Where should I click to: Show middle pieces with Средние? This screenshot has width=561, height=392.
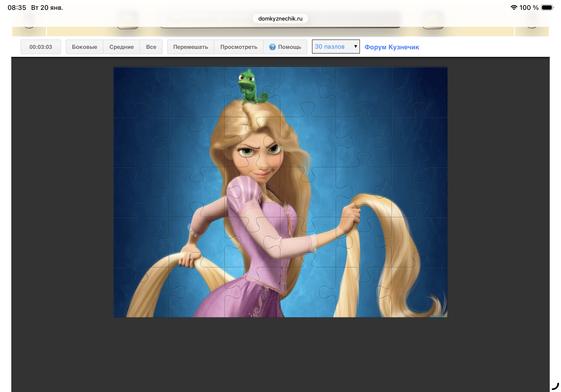(x=121, y=47)
